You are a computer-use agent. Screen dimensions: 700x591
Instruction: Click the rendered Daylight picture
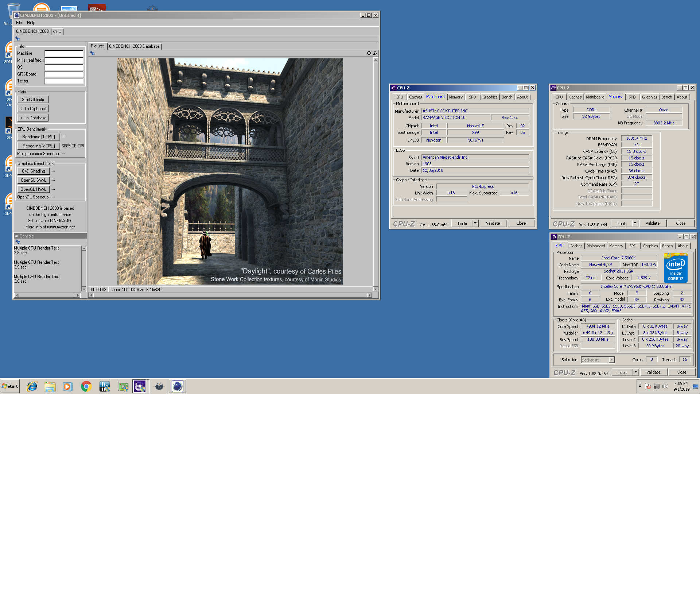[230, 171]
